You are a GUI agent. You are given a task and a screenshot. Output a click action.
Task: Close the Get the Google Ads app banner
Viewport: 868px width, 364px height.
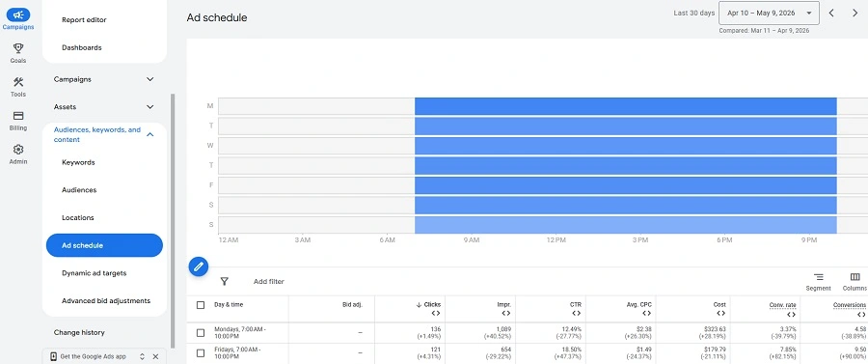click(155, 357)
